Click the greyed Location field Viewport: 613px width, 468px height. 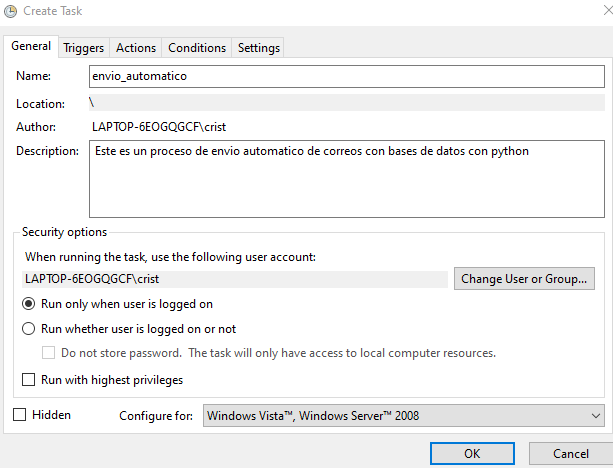click(346, 102)
